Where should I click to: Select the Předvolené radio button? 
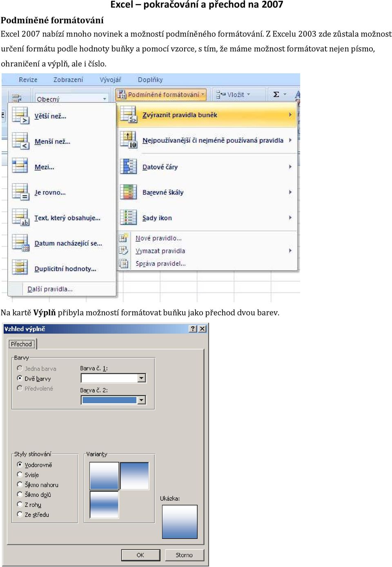click(x=20, y=388)
